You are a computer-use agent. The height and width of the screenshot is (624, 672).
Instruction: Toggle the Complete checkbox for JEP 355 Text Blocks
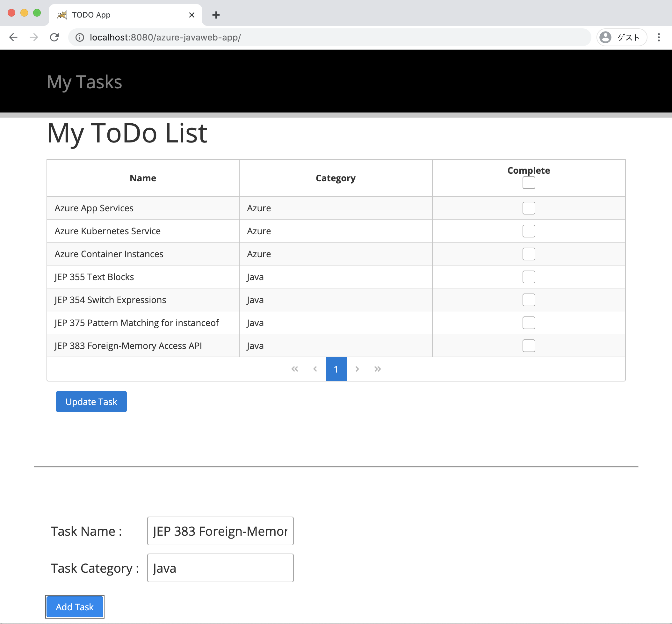(528, 276)
